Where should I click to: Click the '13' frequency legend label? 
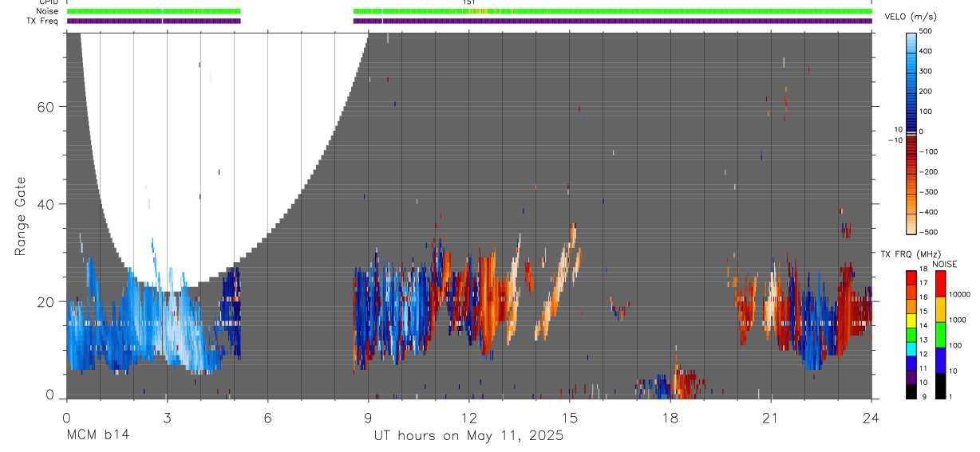point(923,340)
